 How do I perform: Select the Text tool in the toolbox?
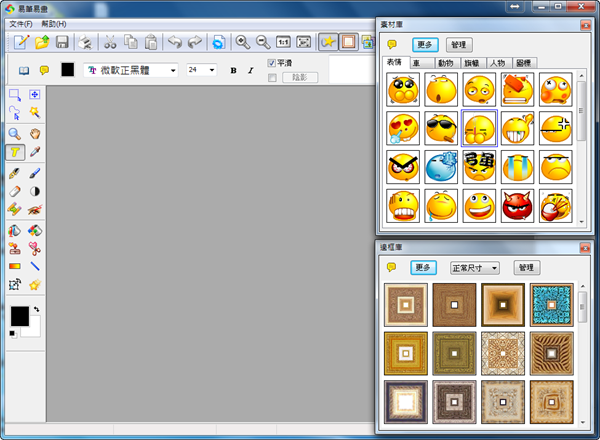(15, 152)
